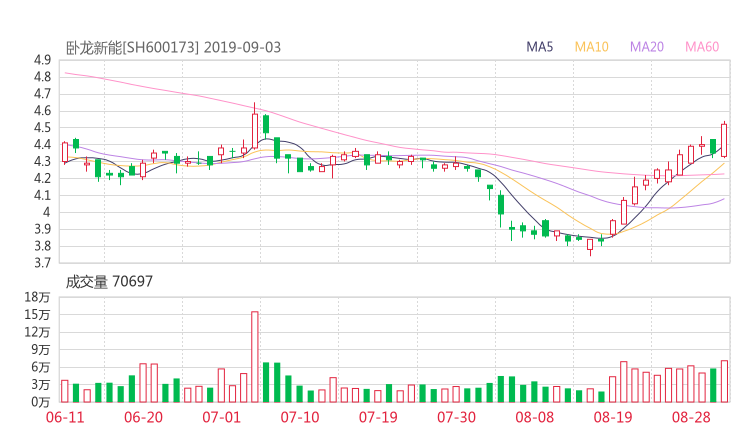Click the 07-19 date label
740x440 pixels.
(x=378, y=417)
